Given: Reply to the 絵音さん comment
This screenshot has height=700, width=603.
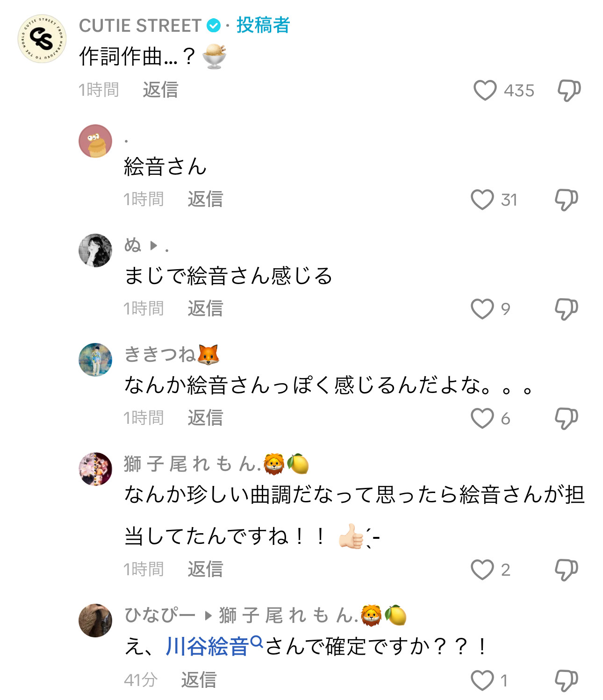Looking at the screenshot, I should pyautogui.click(x=205, y=199).
